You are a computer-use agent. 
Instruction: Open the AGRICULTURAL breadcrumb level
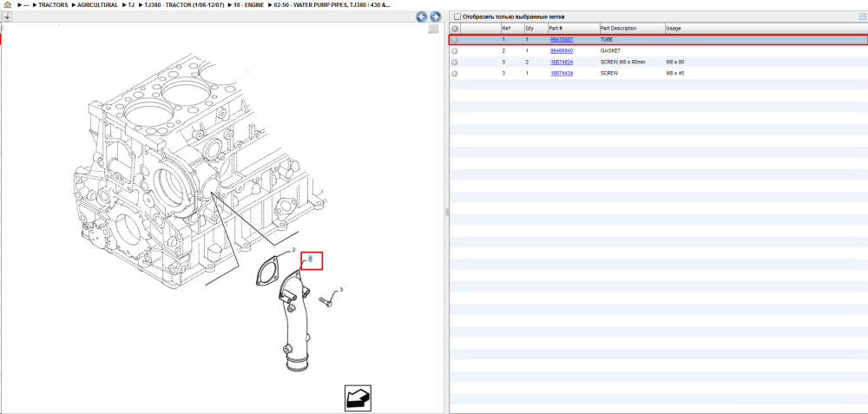pos(97,5)
